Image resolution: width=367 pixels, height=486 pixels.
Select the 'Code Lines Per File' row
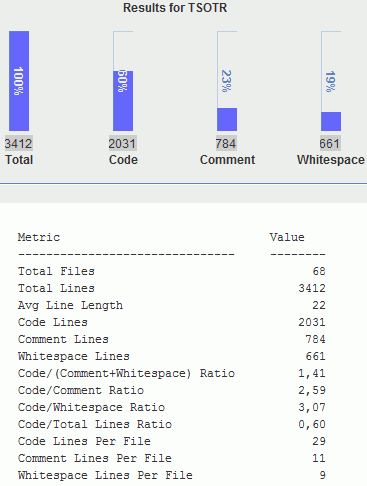coord(172,441)
